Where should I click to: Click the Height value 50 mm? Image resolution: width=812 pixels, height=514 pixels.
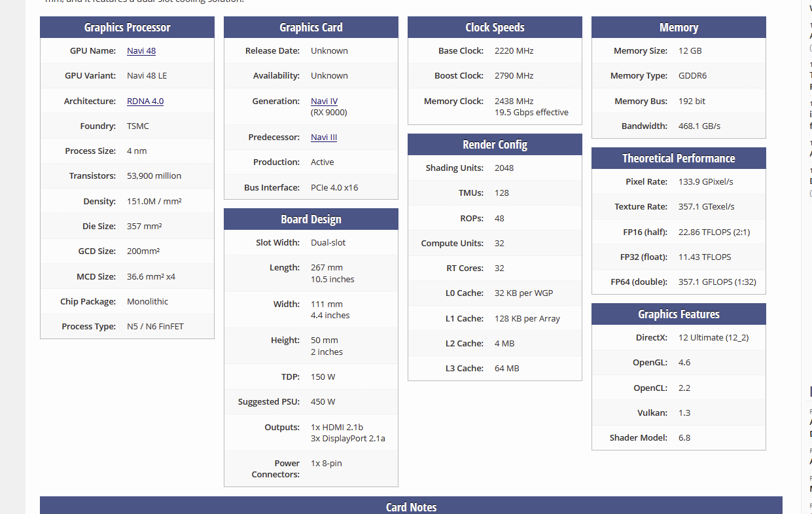[x=325, y=340]
